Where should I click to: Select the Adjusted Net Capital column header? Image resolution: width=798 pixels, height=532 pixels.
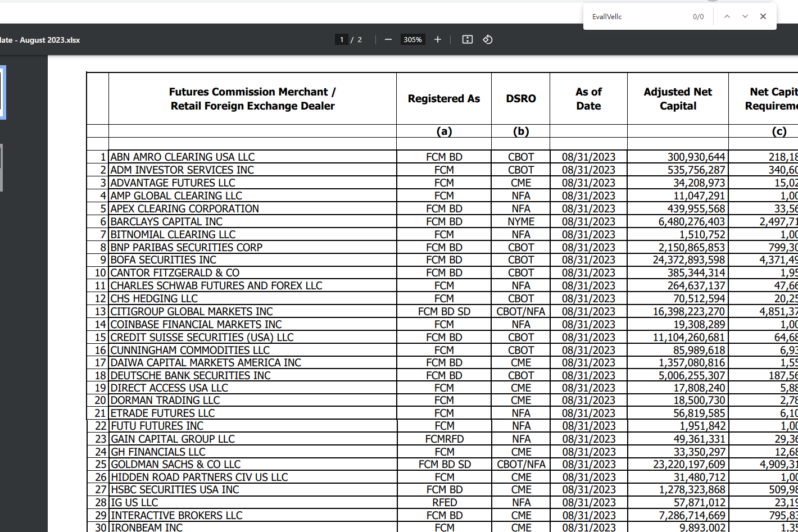pos(678,99)
